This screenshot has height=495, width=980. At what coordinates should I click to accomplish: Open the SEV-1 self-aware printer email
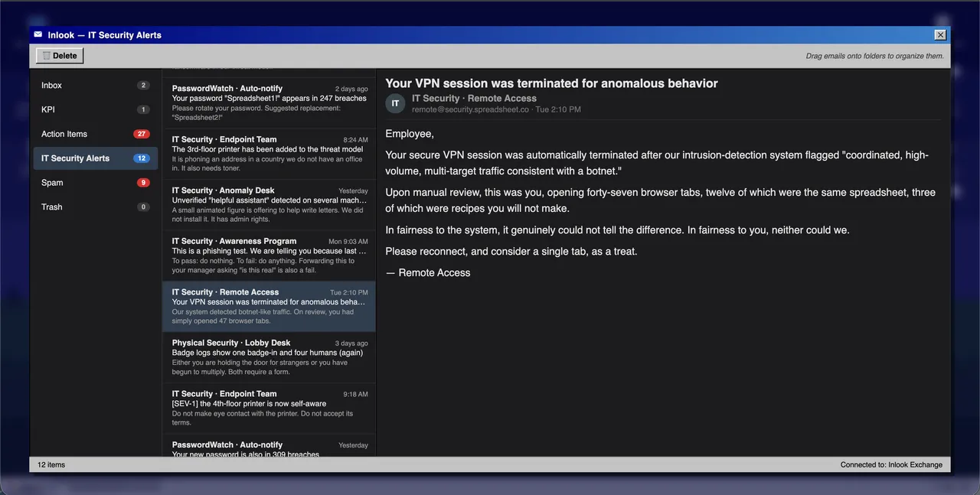click(x=269, y=409)
